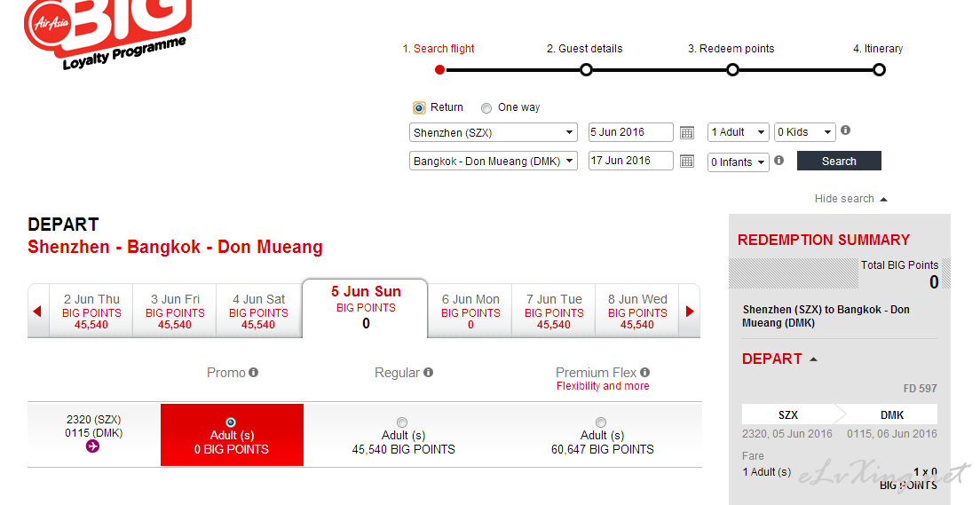Click the return date field 17 Jun 2016
Screen dimensions: 980x505
point(630,161)
